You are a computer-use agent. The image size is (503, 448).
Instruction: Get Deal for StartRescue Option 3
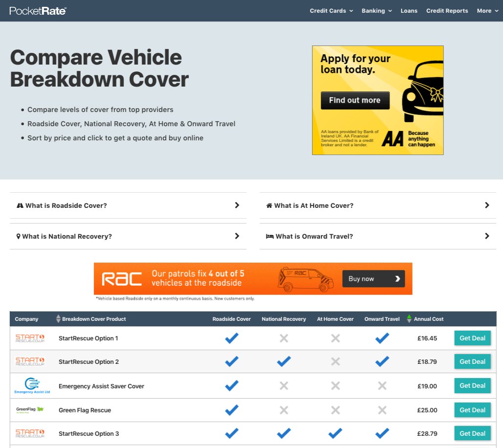473,433
